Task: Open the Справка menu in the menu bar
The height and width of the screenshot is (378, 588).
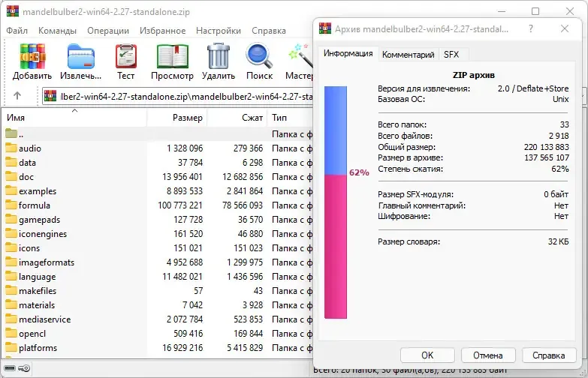Action: (x=269, y=31)
